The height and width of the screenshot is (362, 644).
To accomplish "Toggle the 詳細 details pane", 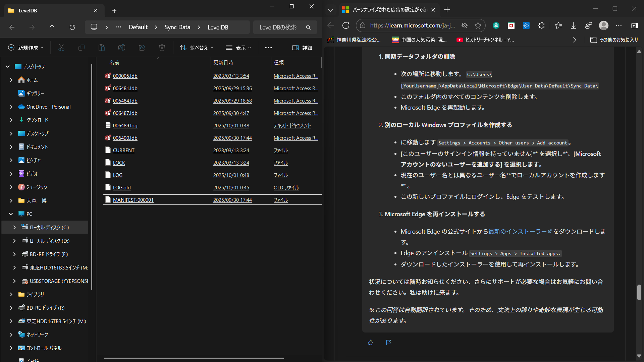I will pos(302,48).
